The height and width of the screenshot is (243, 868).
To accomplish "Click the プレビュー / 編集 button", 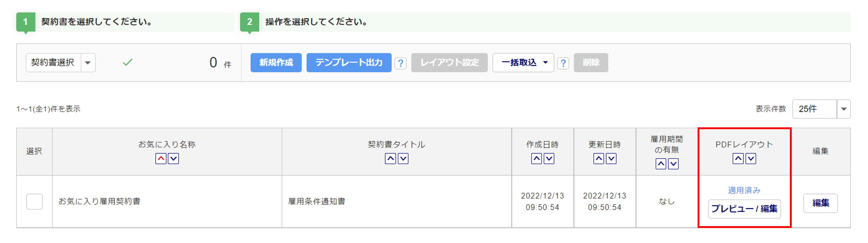I will [x=744, y=209].
